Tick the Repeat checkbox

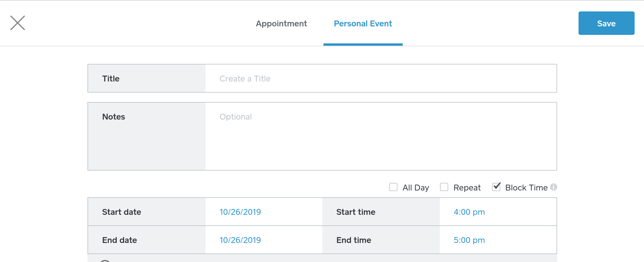click(x=444, y=187)
